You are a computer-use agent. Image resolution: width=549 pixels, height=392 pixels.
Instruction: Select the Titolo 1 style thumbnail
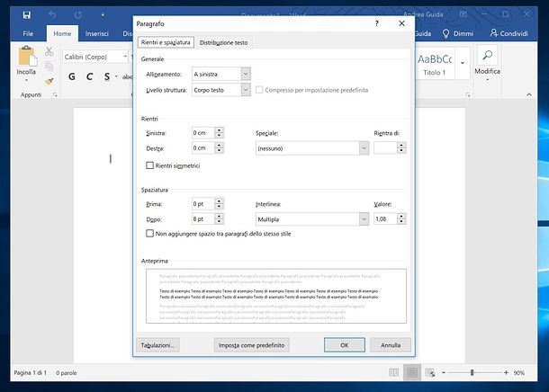point(435,65)
